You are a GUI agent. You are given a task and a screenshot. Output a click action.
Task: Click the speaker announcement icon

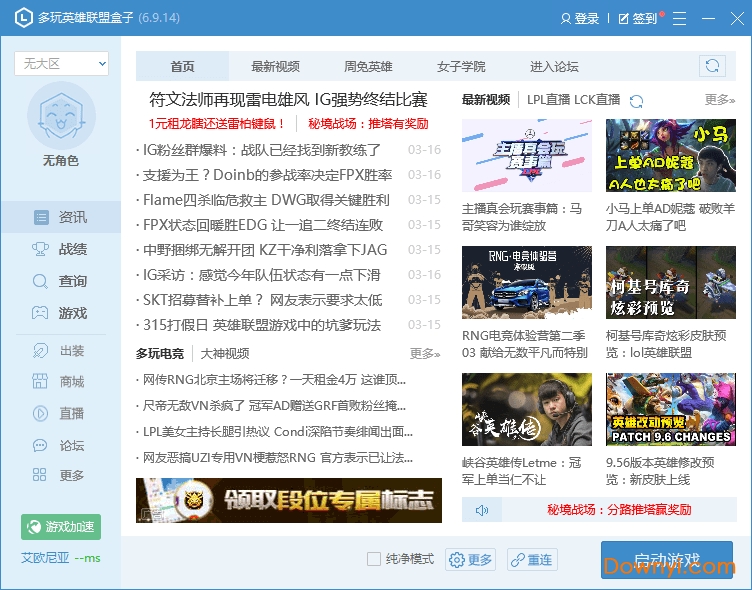[482, 510]
